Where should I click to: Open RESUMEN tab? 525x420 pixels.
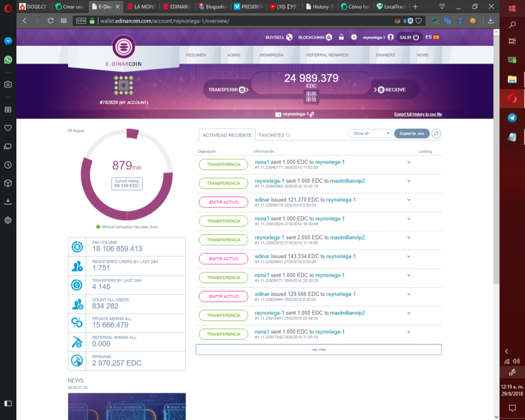(196, 55)
